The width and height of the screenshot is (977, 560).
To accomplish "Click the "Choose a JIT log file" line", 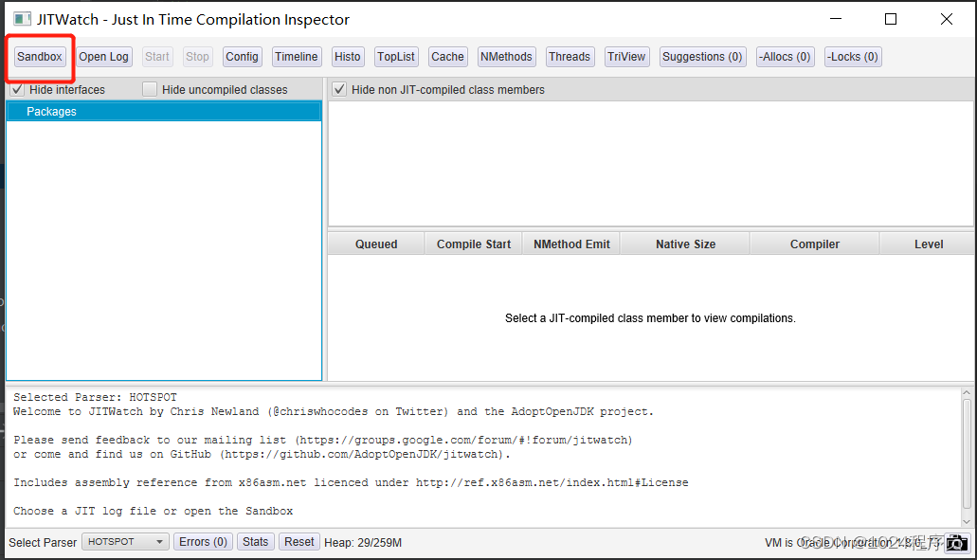I will coord(154,511).
